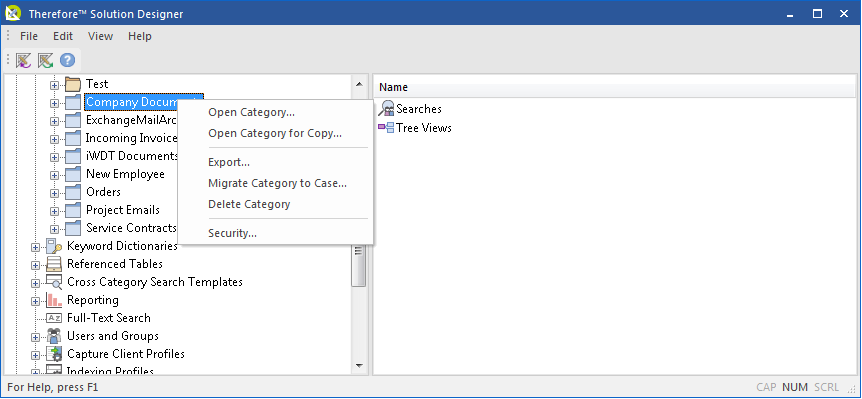This screenshot has width=862, height=399.
Task: Open the blue Help question mark icon
Action: [67, 60]
